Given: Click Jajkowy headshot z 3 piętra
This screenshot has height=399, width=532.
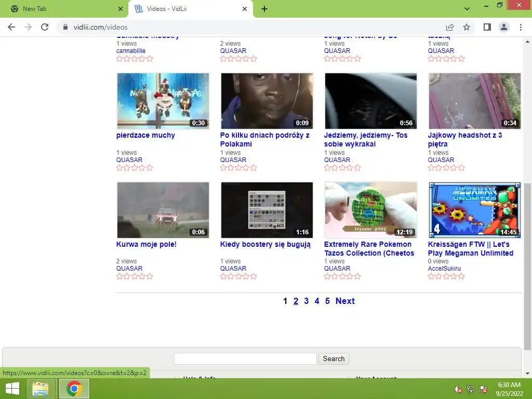Looking at the screenshot, I should 465,139.
